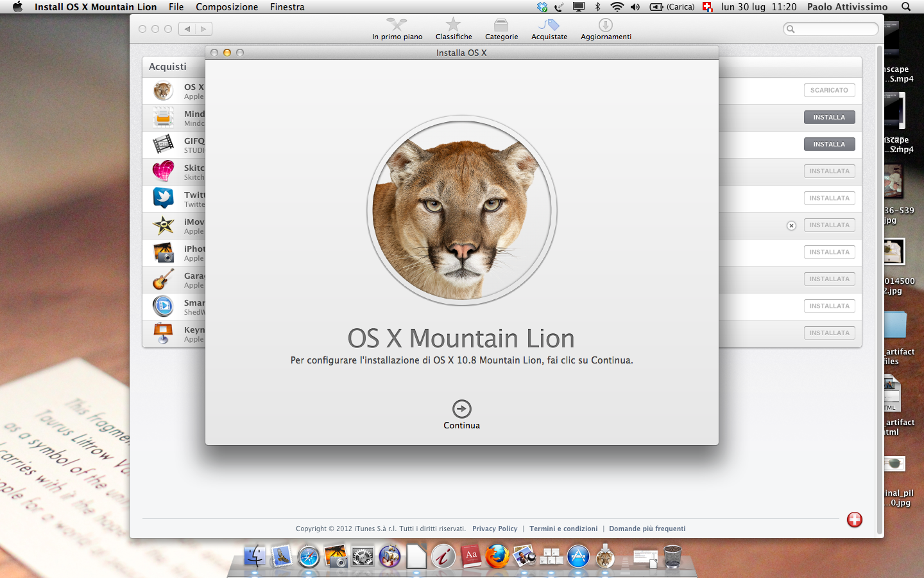Click the App Store window vertical scrollbar

(x=880, y=290)
